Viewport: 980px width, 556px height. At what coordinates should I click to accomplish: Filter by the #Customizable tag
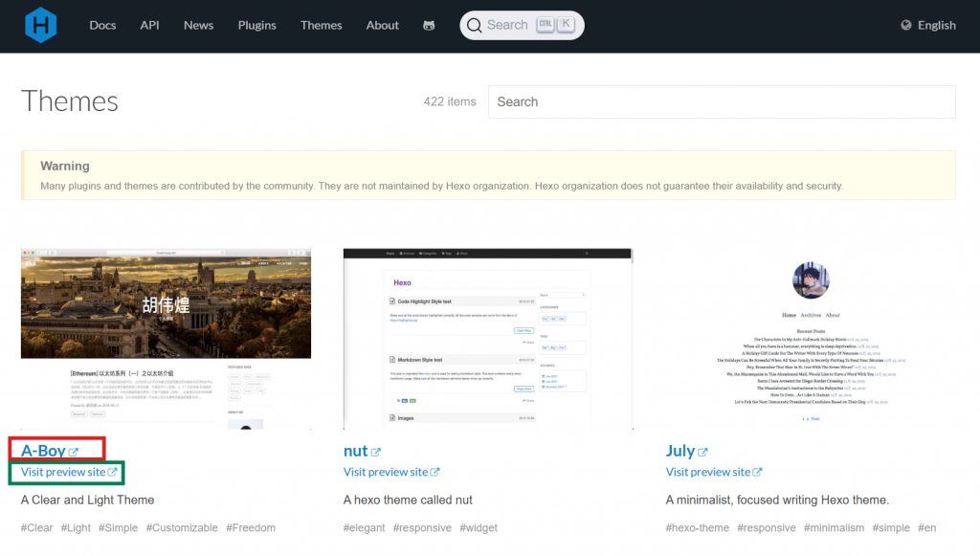coord(182,528)
